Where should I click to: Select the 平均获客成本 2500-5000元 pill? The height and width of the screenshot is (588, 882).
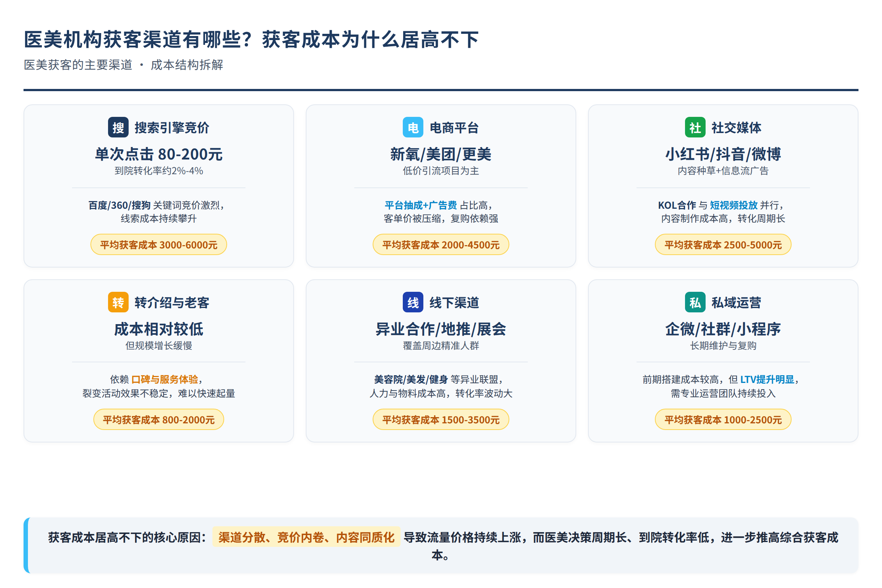click(x=723, y=244)
